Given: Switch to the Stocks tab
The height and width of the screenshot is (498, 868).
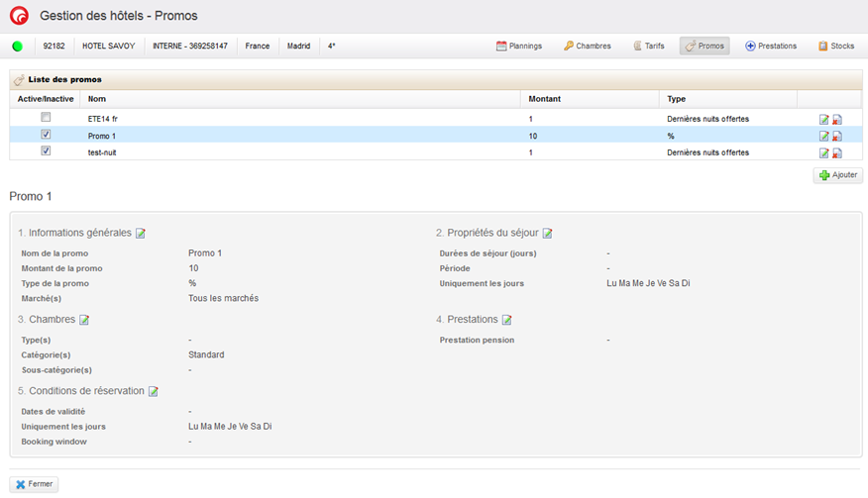Looking at the screenshot, I should coord(836,46).
